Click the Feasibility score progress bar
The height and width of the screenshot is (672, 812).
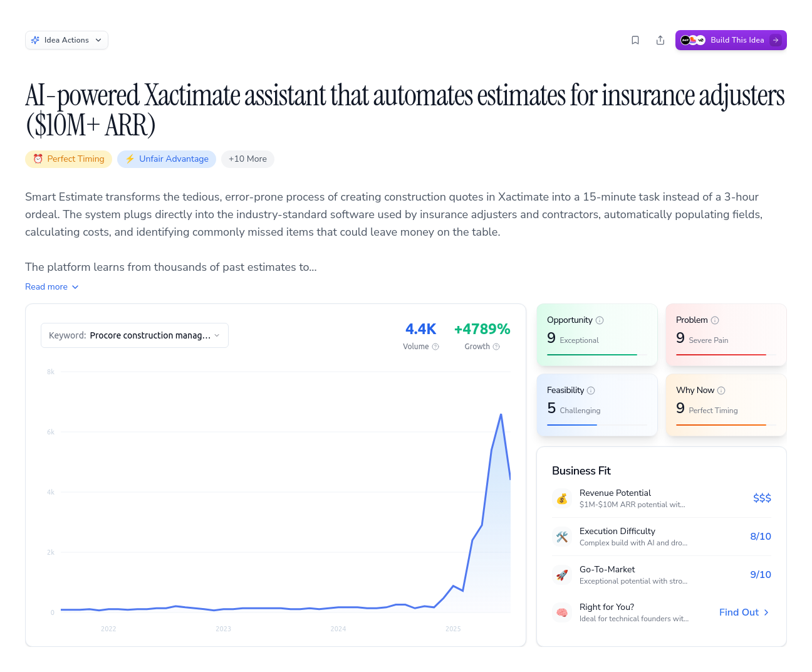click(597, 425)
